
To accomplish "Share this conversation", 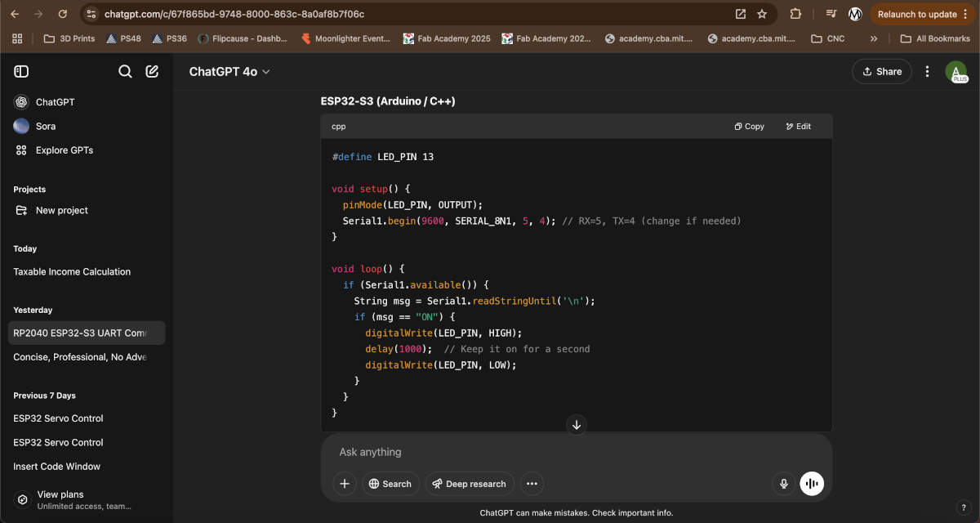I will tap(882, 72).
